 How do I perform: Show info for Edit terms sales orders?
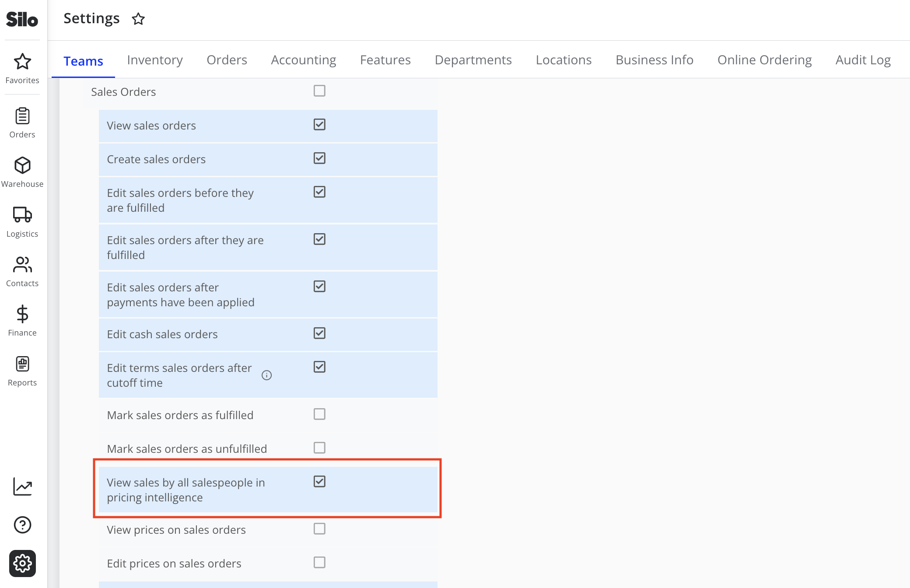(266, 375)
